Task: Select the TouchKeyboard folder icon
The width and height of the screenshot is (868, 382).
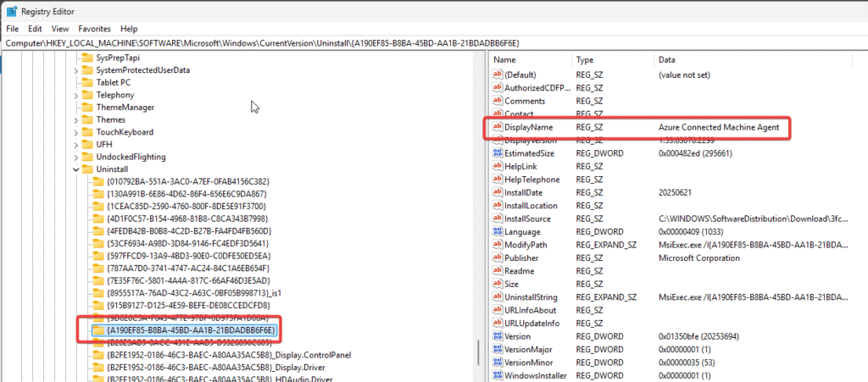Action: pyautogui.click(x=87, y=132)
